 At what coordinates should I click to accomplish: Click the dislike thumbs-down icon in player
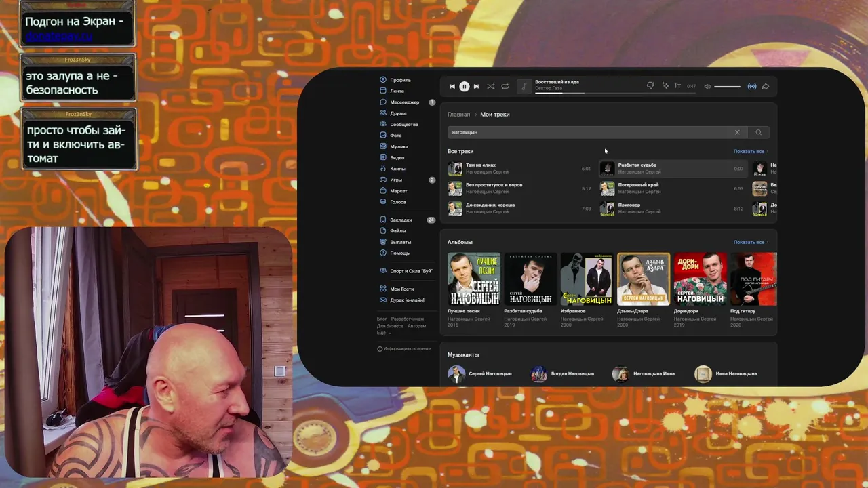[x=650, y=86]
